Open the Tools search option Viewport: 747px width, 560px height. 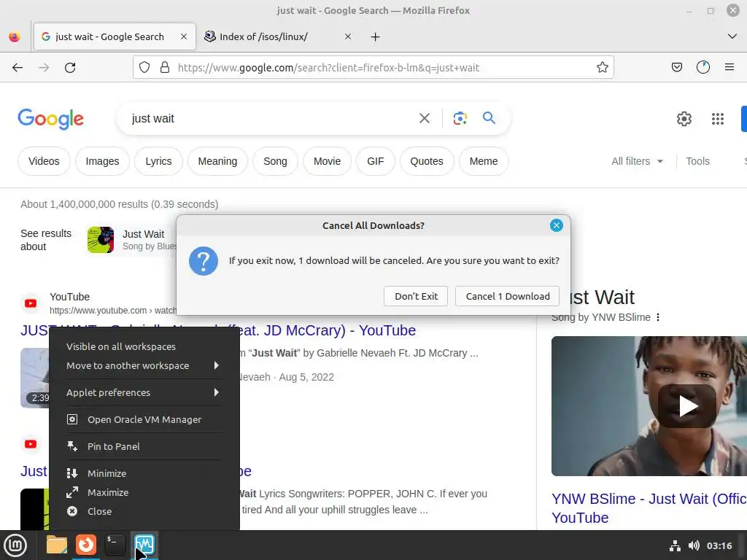pyautogui.click(x=697, y=161)
